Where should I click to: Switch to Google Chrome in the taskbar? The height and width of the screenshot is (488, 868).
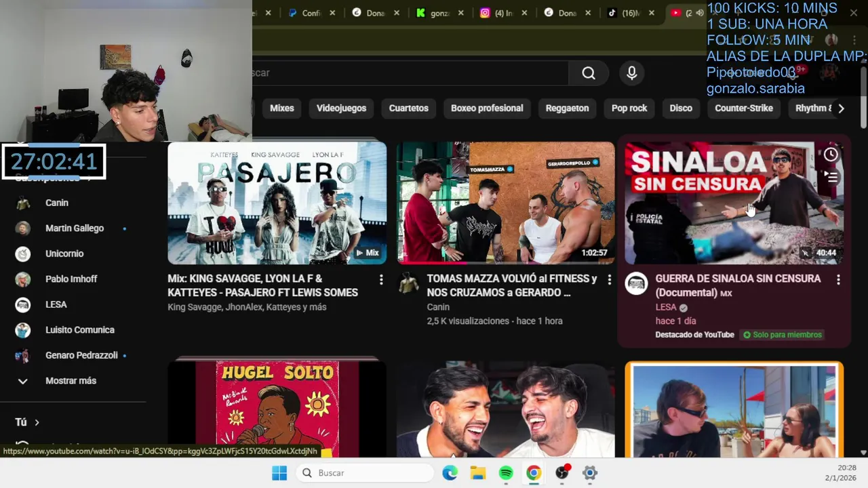pos(534,473)
